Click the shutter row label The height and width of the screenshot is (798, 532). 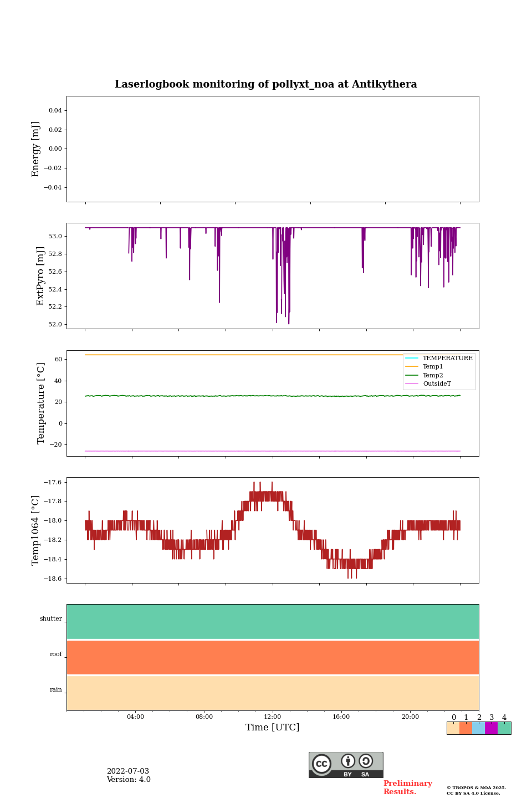(x=51, y=619)
